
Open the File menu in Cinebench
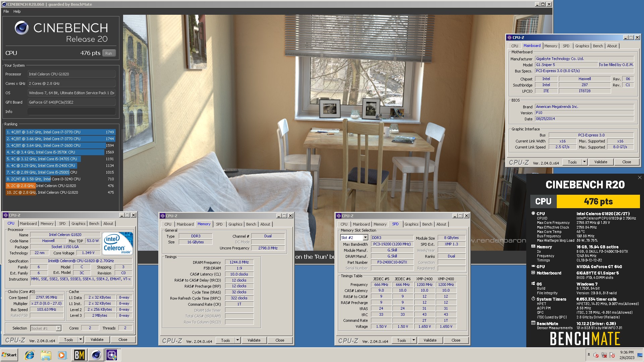6,11
